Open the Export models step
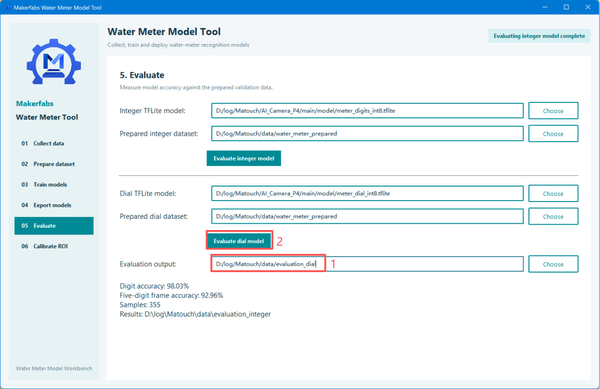Image resolution: width=600 pixels, height=389 pixels. pyautogui.click(x=54, y=205)
